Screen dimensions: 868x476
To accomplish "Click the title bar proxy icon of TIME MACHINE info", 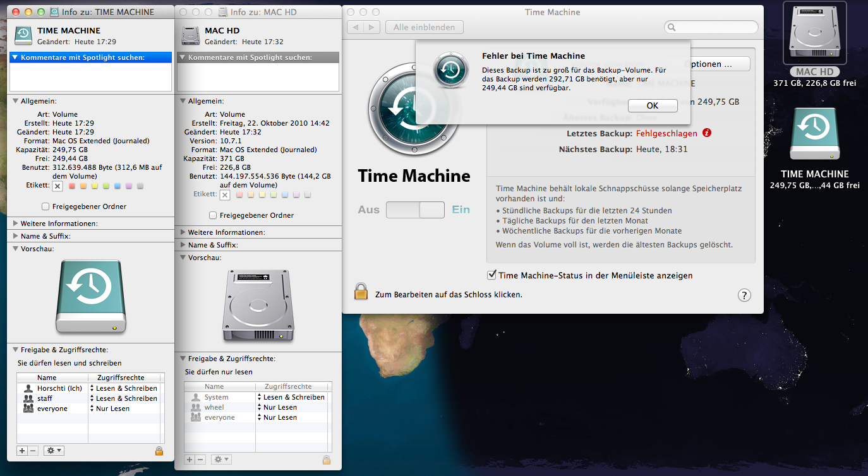I will tap(55, 12).
